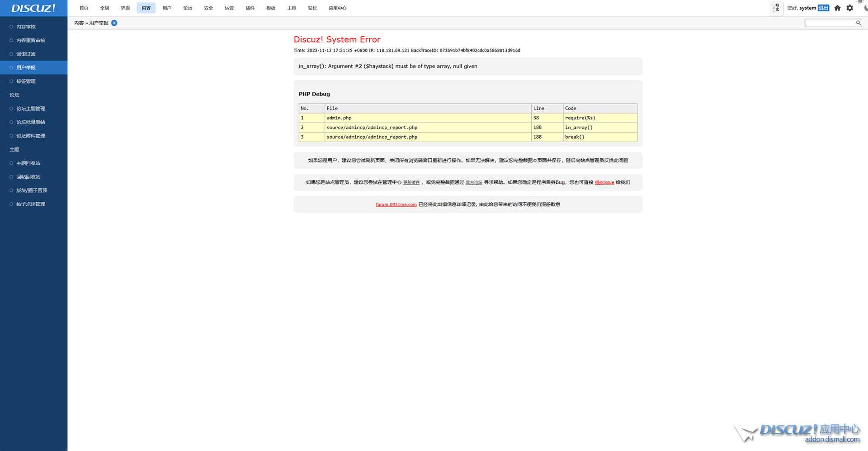Go to the site home via house icon

[837, 8]
